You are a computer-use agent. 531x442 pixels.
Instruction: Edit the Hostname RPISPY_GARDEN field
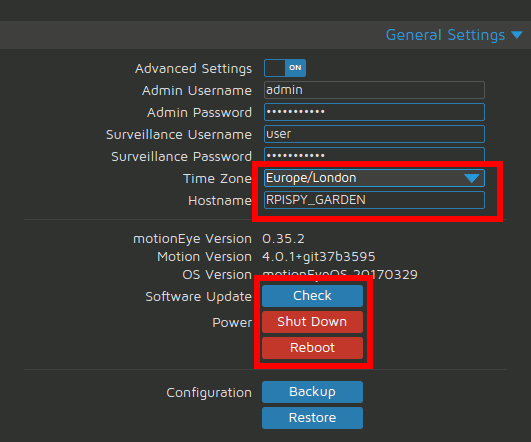tap(374, 200)
